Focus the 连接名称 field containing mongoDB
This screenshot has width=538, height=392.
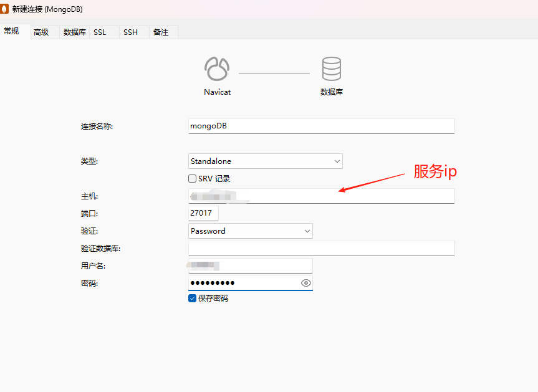[x=322, y=127]
